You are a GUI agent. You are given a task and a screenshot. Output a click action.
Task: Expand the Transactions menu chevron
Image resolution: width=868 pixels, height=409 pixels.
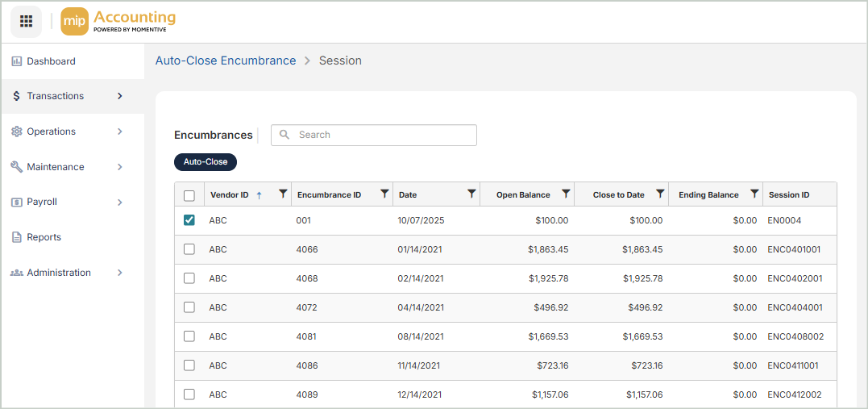120,96
